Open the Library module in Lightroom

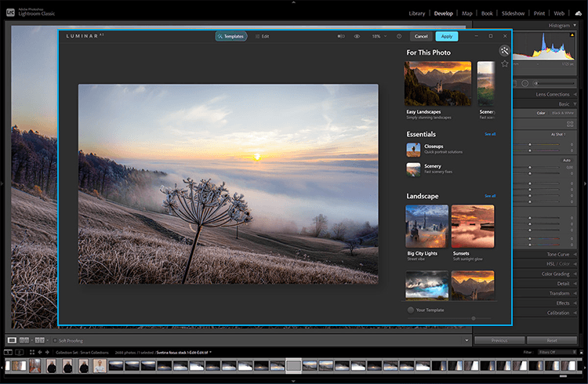pyautogui.click(x=416, y=13)
